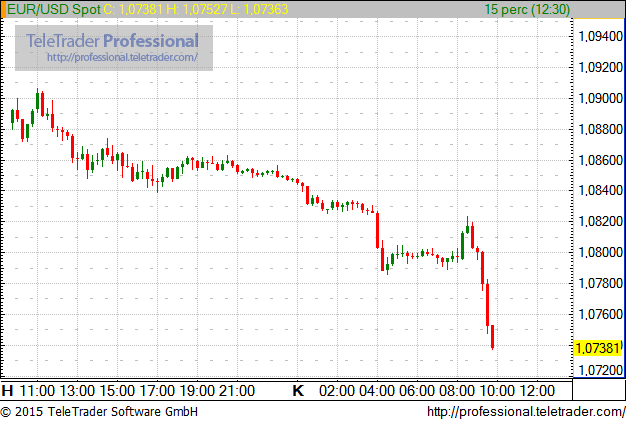Click the 13:00 time axis label
Viewport: 626px width, 421px height.
pyautogui.click(x=77, y=391)
